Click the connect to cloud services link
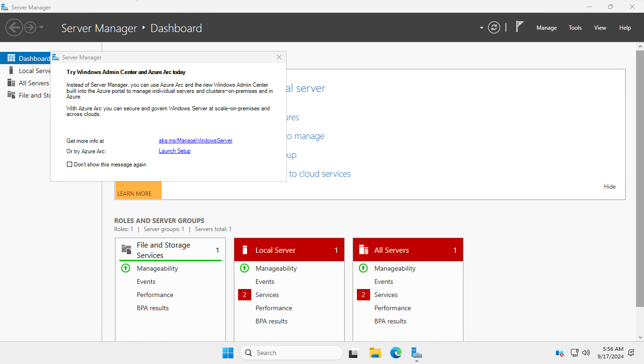The height and width of the screenshot is (364, 644). point(320,174)
